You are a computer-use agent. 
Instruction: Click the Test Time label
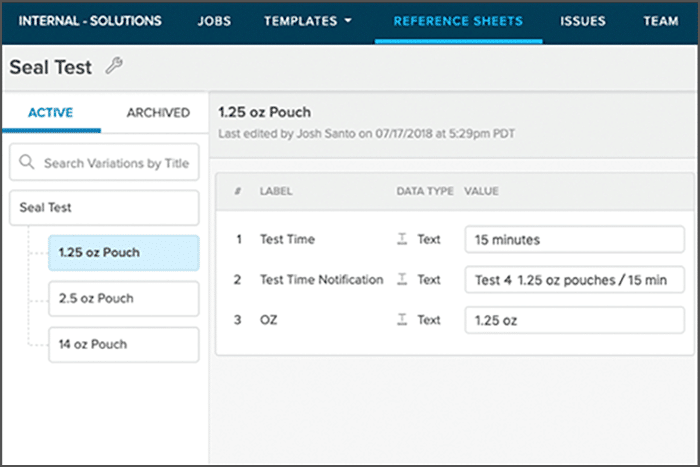point(288,239)
